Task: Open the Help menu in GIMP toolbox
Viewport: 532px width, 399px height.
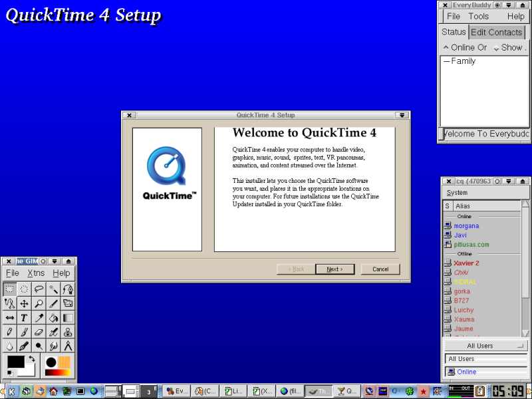Action: click(61, 273)
